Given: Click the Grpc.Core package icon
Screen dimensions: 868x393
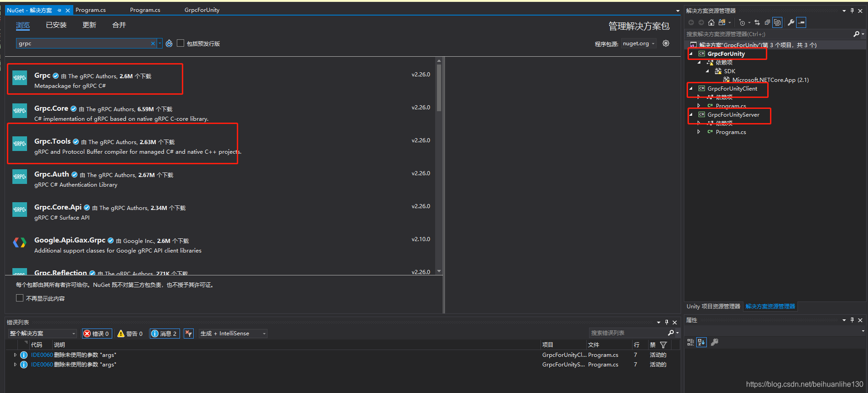Looking at the screenshot, I should click(20, 111).
